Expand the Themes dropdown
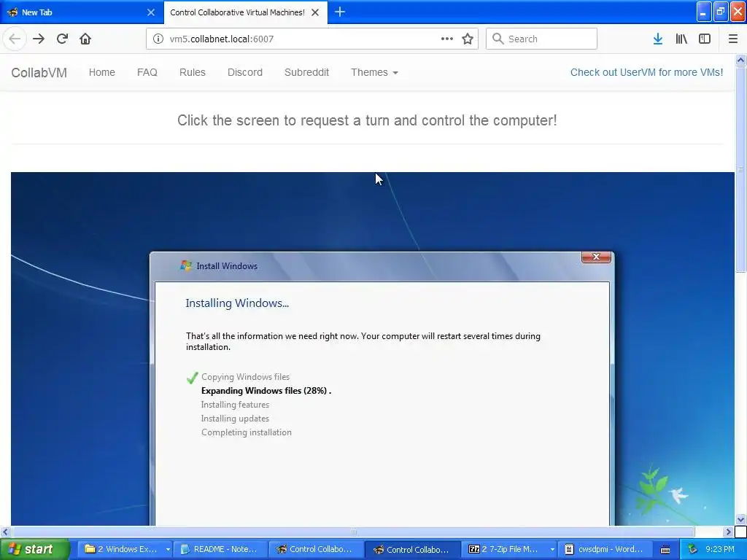 click(x=374, y=72)
